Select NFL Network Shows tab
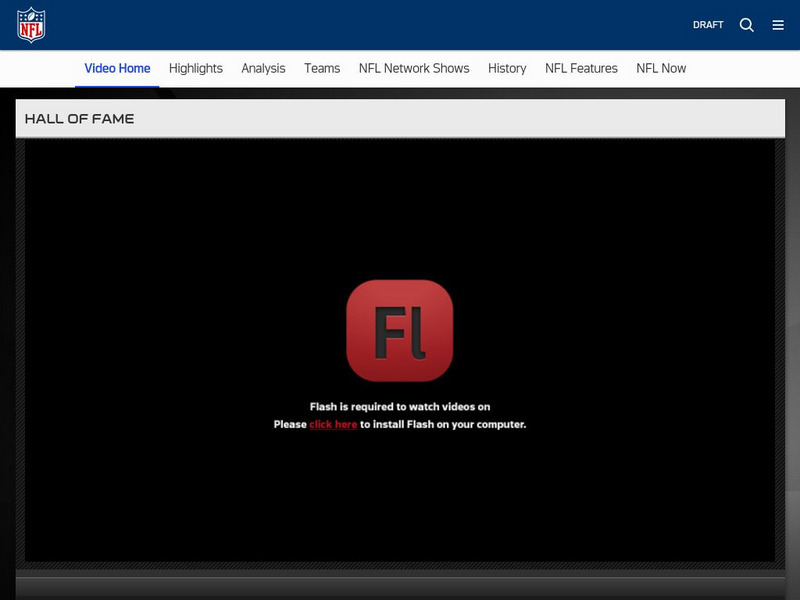This screenshot has height=600, width=800. point(414,68)
